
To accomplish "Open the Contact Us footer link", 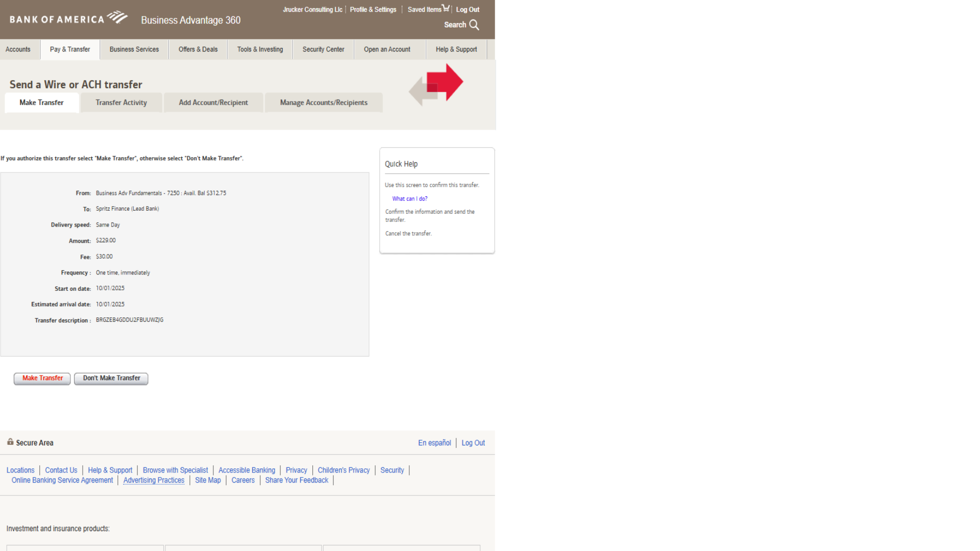I will pos(61,470).
